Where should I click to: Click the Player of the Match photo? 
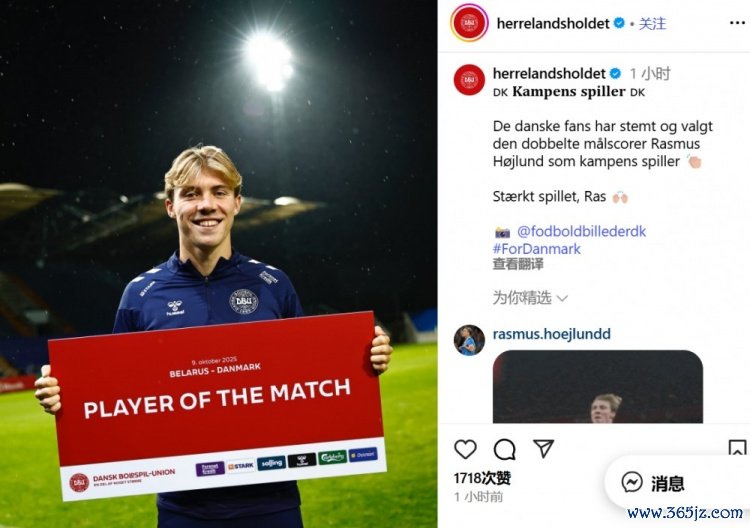coord(219,264)
